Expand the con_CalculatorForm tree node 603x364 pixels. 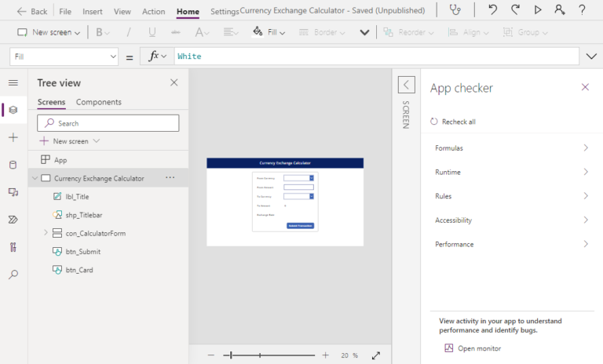[45, 233]
